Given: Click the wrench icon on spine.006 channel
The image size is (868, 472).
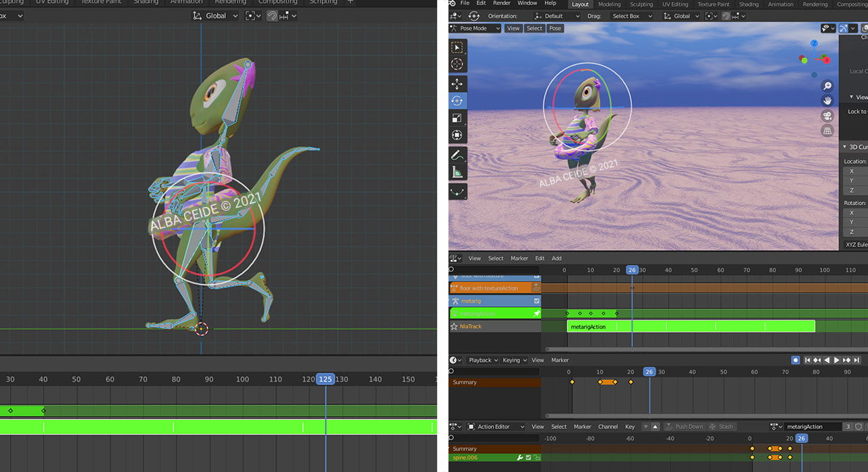Looking at the screenshot, I should [520, 458].
